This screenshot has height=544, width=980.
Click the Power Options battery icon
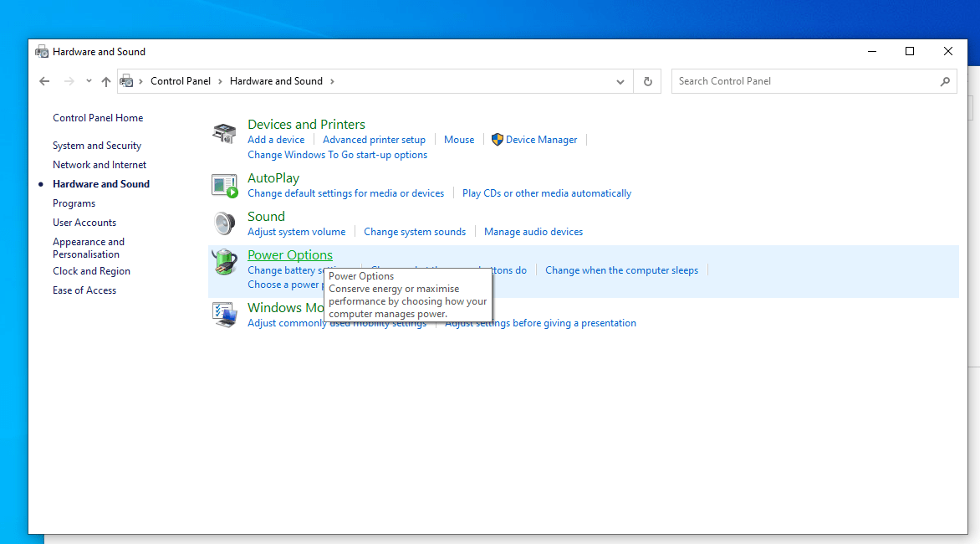click(224, 261)
